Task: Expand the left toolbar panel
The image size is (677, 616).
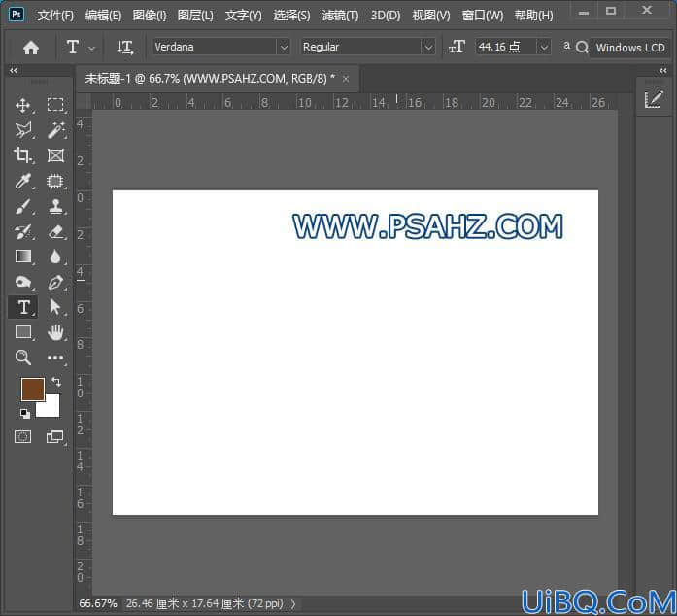Action: [14, 70]
